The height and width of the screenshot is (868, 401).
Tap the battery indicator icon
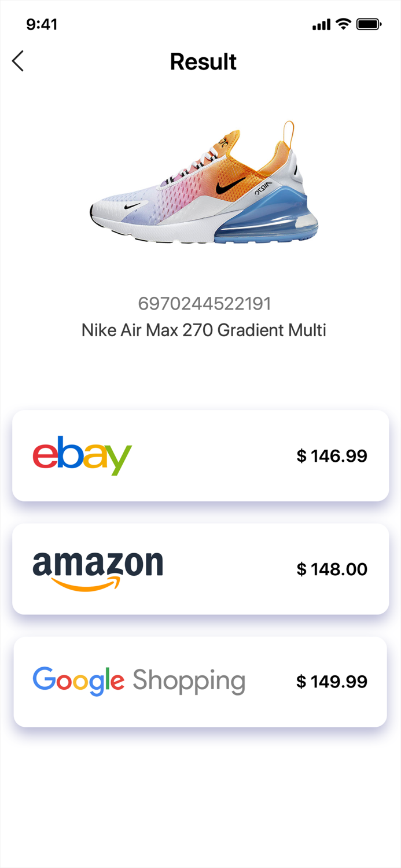click(369, 24)
